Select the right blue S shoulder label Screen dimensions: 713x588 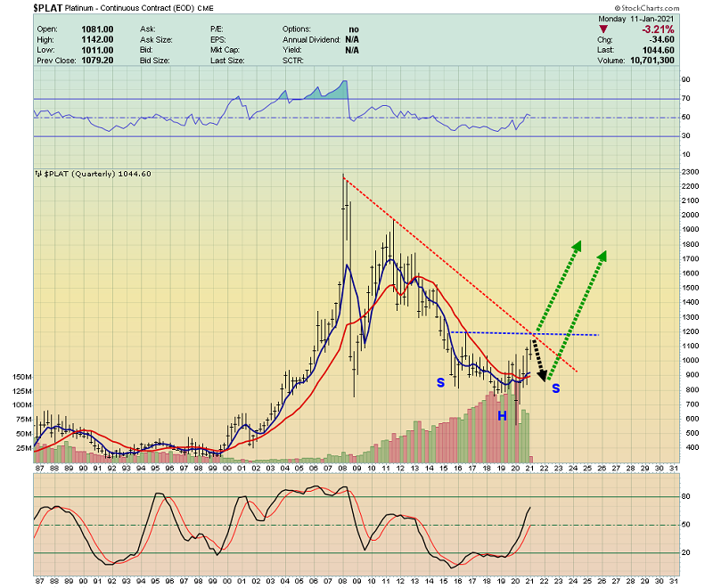(x=555, y=388)
